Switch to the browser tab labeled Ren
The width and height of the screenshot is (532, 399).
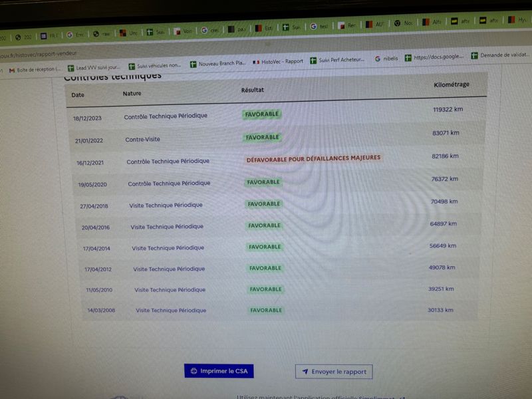click(346, 25)
